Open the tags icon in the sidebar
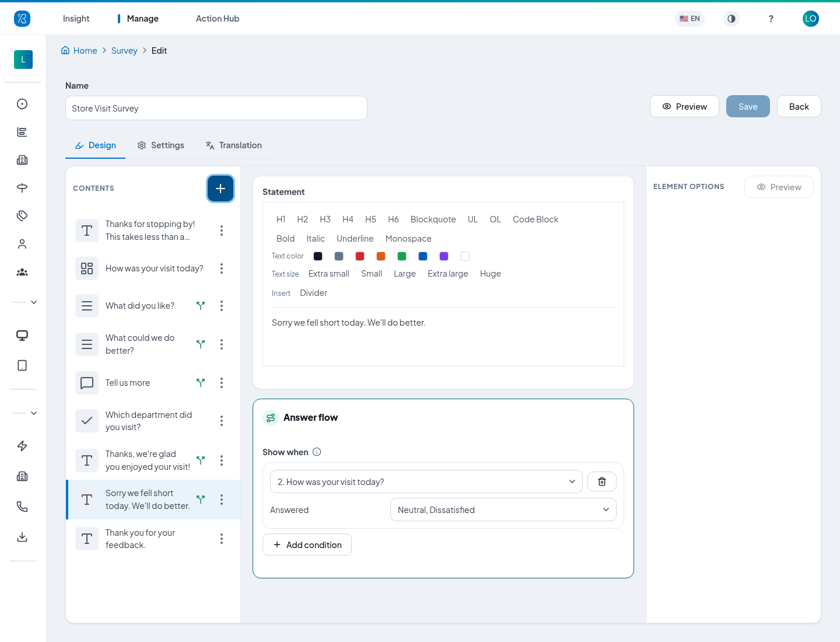This screenshot has width=840, height=642. click(22, 216)
